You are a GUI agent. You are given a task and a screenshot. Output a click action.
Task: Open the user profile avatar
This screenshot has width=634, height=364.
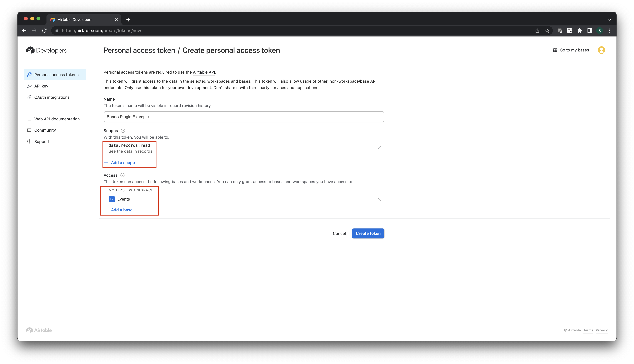click(601, 50)
